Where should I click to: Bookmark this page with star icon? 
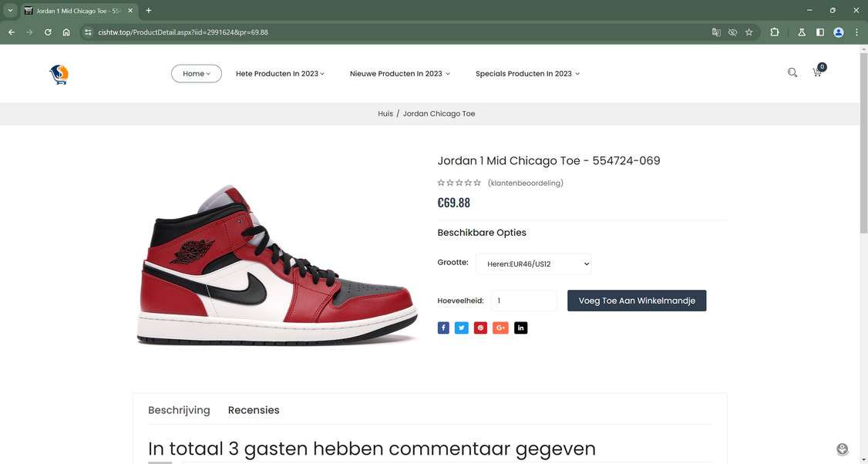coord(749,32)
